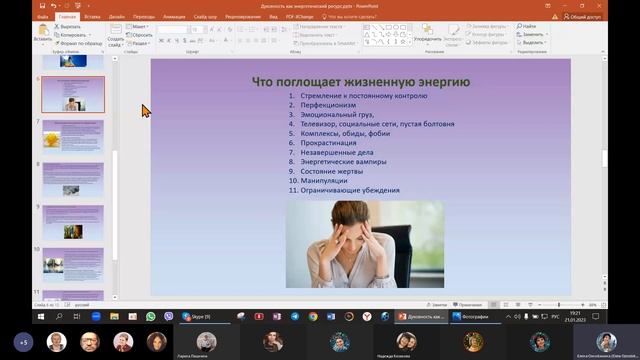Image resolution: width=640 pixels, height=360 pixels.
Task: Open the font color dropdown arrow
Action: click(231, 40)
